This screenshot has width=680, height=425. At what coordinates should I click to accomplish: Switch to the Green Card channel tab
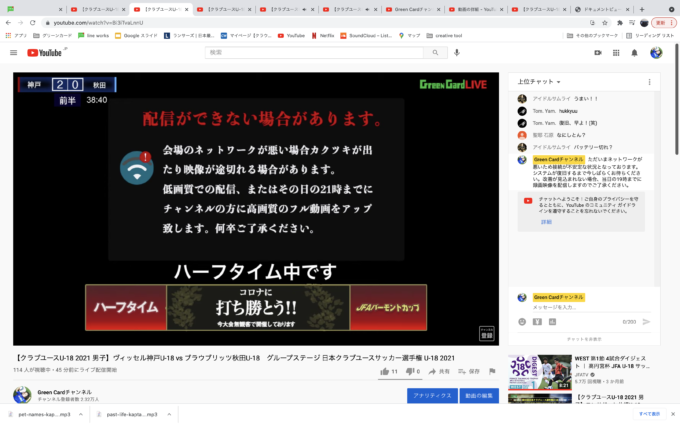click(x=412, y=9)
